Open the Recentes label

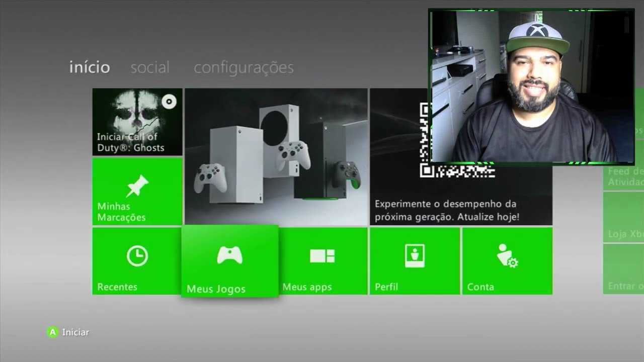click(x=117, y=287)
